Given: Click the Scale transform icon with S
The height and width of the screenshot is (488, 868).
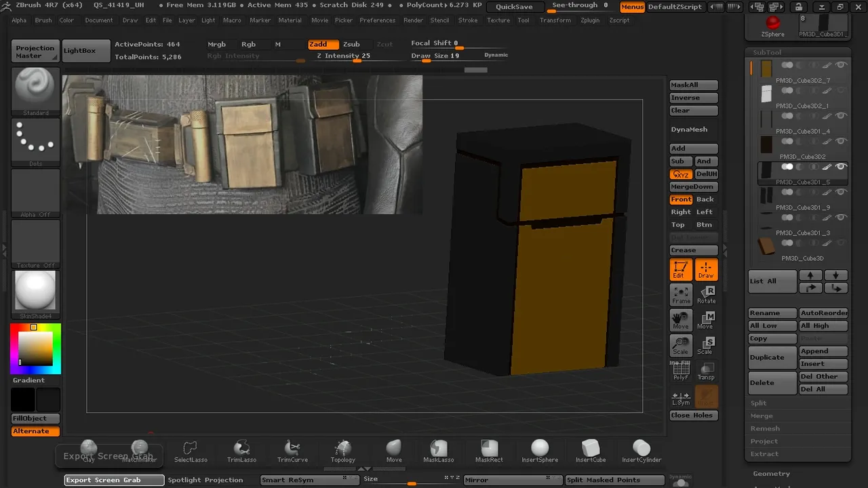Looking at the screenshot, I should [x=706, y=346].
